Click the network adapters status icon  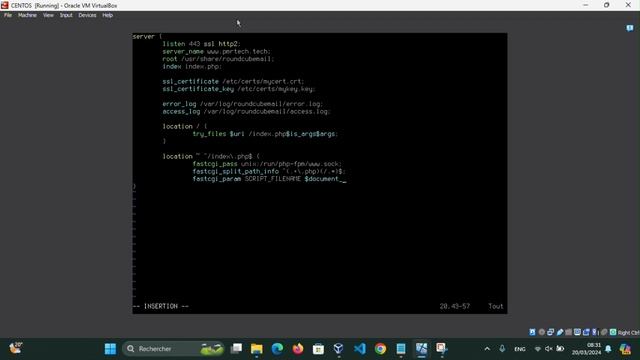[x=551, y=332]
